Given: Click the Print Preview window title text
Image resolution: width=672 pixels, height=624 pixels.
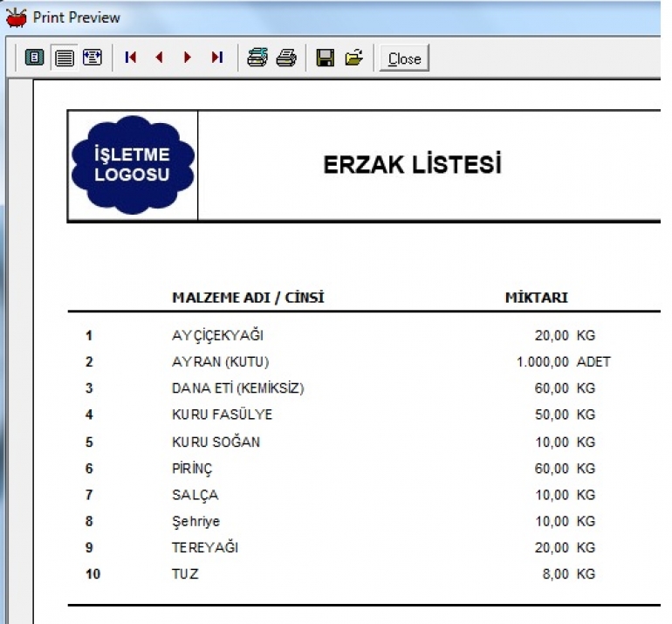Looking at the screenshot, I should pyautogui.click(x=76, y=17).
